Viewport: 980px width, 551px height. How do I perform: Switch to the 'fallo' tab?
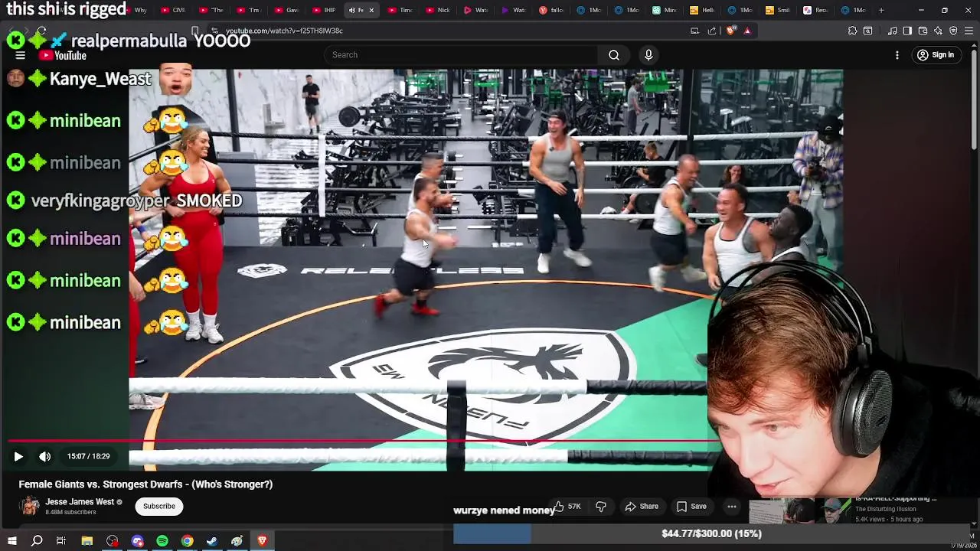[552, 10]
